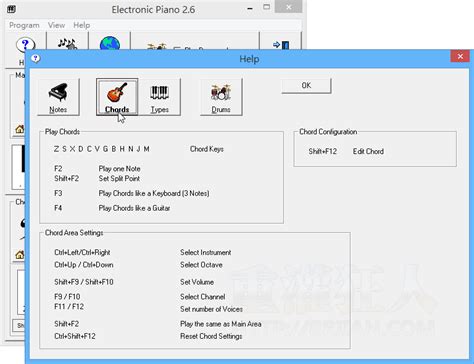Click the upper house icon in main panel
474x364 pixels.
20,129
